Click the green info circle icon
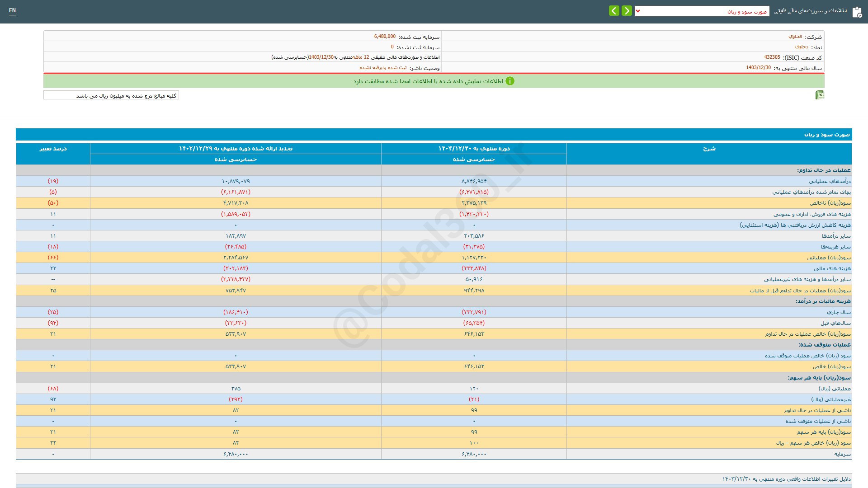Screen dimensions: 868x488 [510, 81]
